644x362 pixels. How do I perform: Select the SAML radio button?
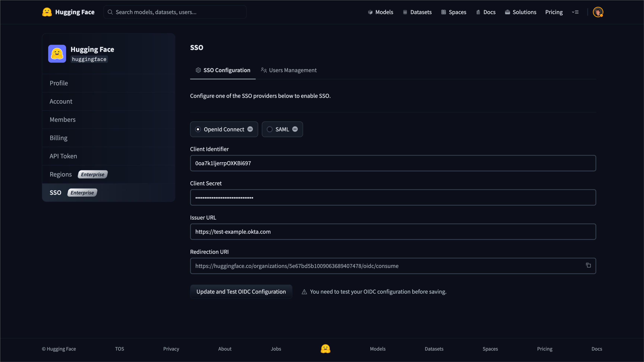coord(269,129)
